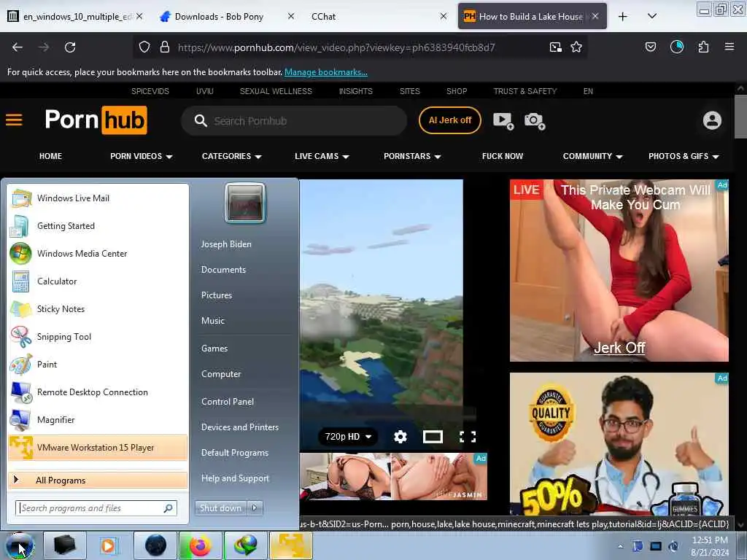
Task: View site security via padlock icon
Action: pos(165,47)
